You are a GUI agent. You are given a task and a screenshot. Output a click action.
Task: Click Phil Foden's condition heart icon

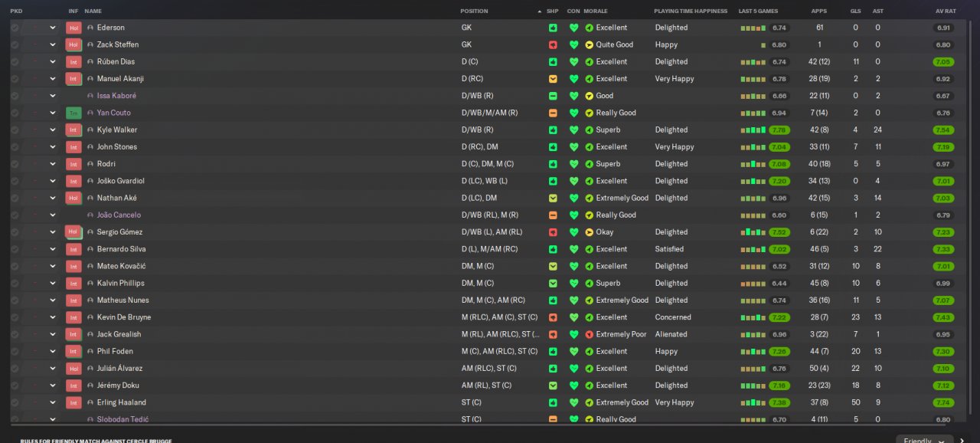tap(573, 351)
